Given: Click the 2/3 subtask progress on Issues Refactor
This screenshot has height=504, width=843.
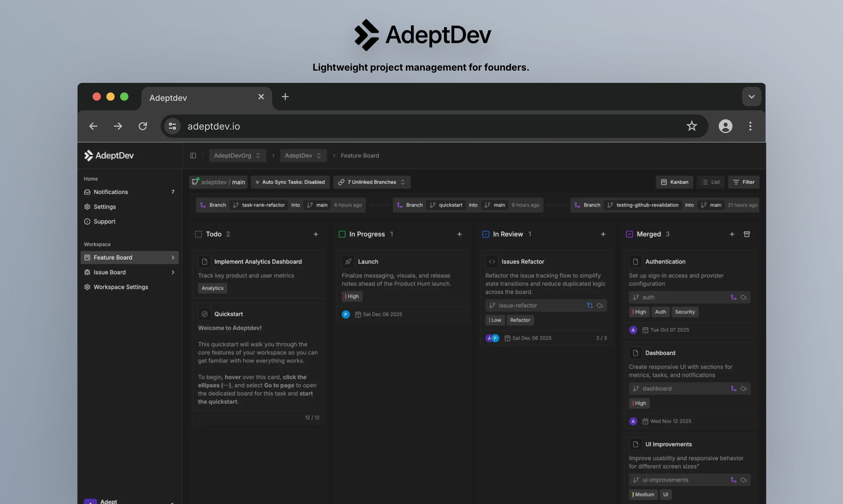Looking at the screenshot, I should pyautogui.click(x=601, y=338).
